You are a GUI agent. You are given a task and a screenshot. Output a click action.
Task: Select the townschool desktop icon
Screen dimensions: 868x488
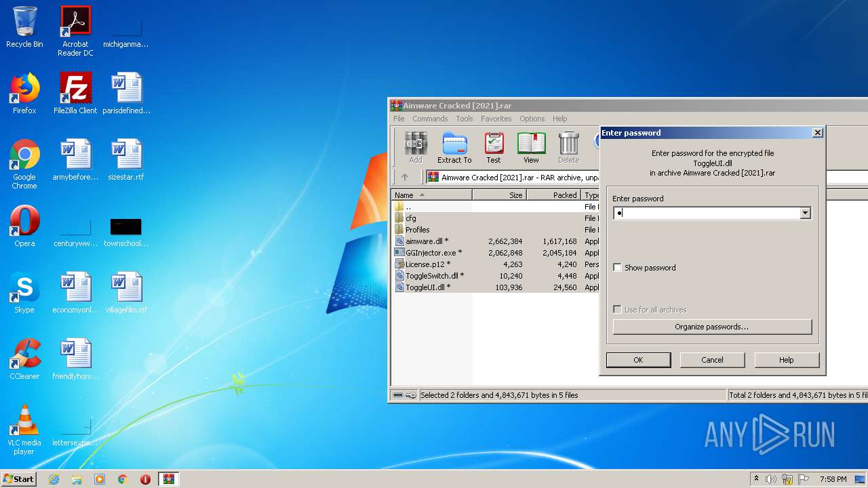tap(126, 231)
